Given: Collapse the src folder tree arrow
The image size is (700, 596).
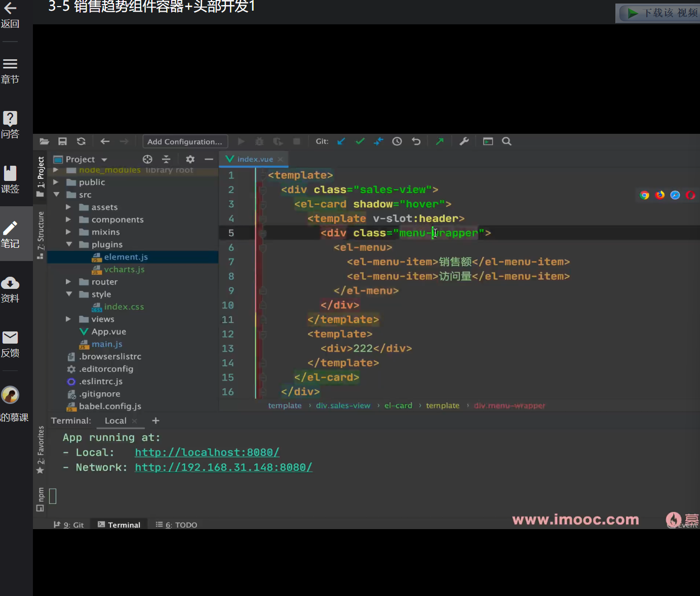Looking at the screenshot, I should point(57,195).
